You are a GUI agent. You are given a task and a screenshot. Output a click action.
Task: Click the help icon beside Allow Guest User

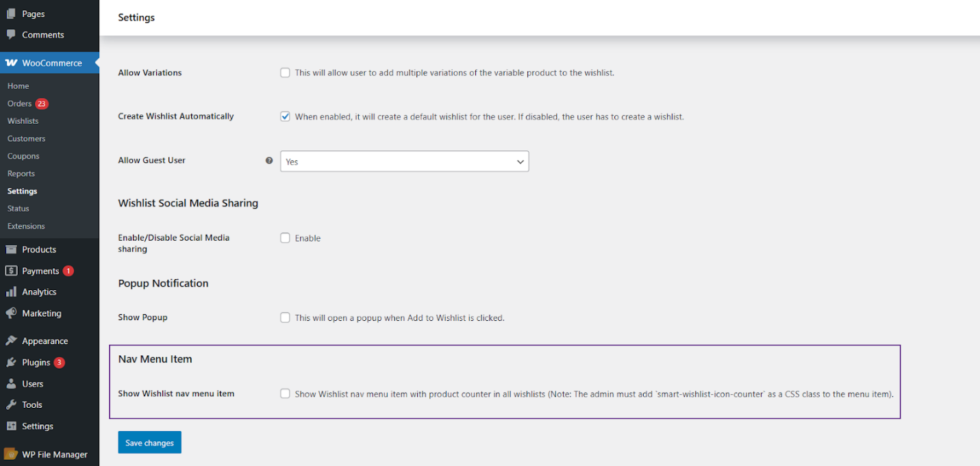[x=269, y=160]
